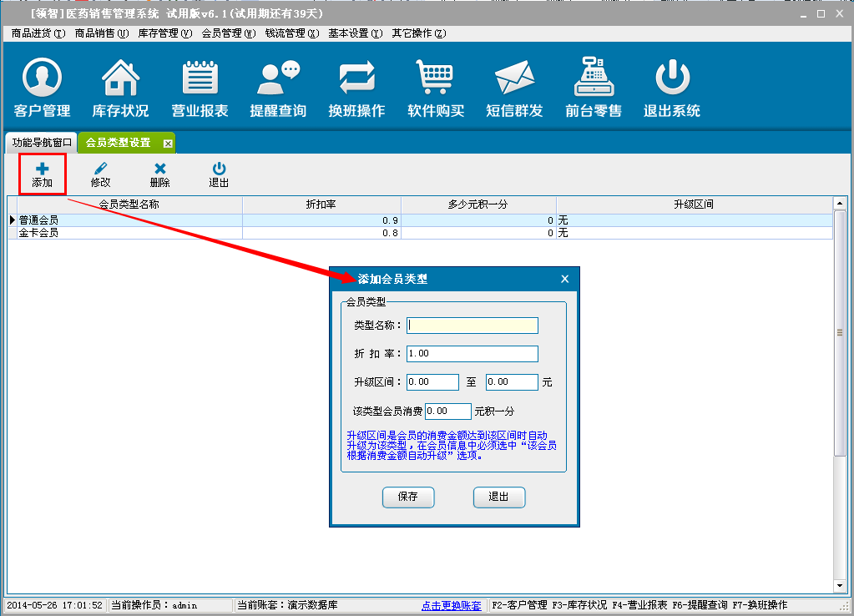Click the 退出系统 power icon
854x616 pixels.
point(671,88)
